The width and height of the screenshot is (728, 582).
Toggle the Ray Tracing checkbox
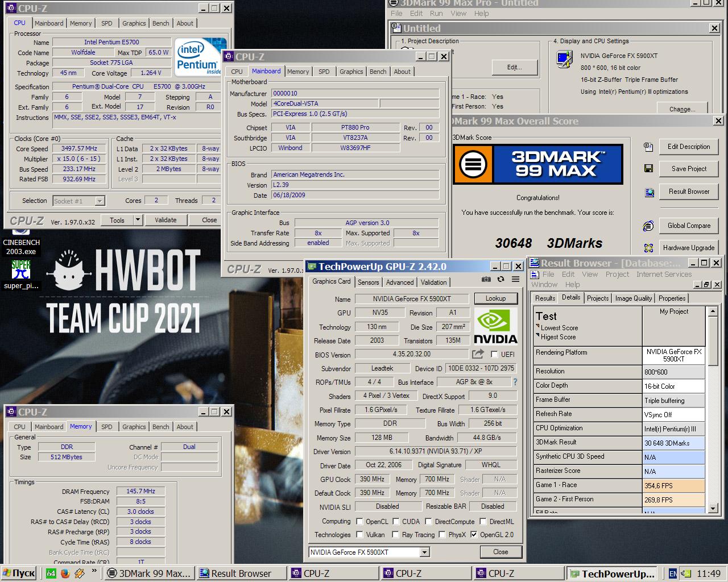pyautogui.click(x=395, y=535)
